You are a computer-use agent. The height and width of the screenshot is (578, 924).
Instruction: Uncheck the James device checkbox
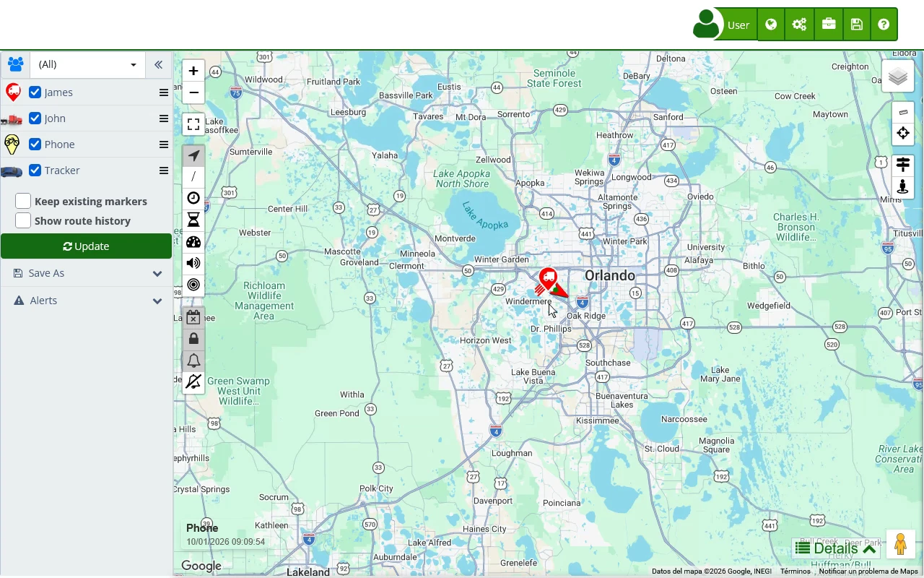click(x=35, y=92)
